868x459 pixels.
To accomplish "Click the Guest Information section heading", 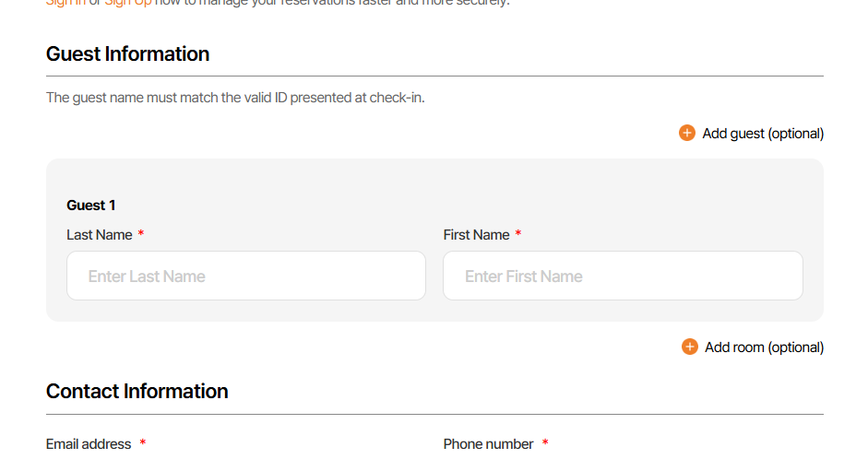I will click(127, 53).
